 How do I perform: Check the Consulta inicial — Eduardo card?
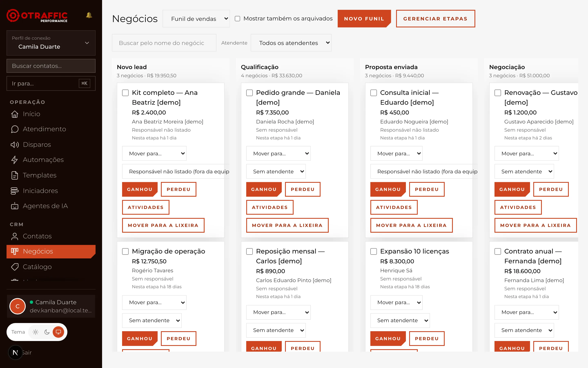click(373, 93)
